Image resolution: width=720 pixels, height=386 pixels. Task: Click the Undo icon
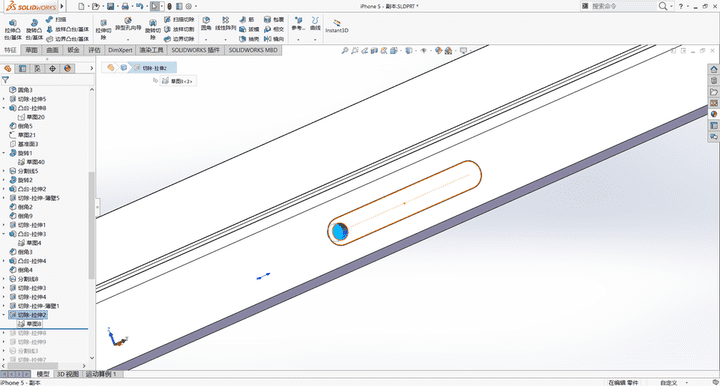140,6
